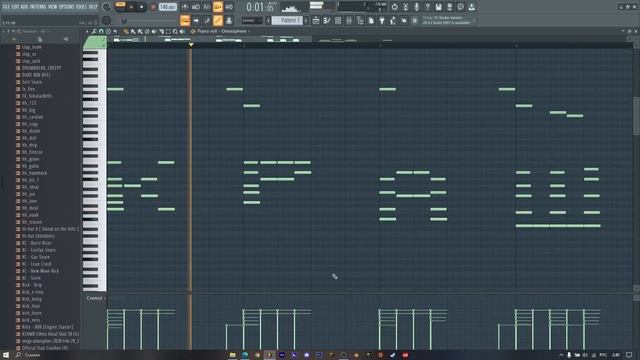
Task: Select the piano roll zoom magnifier tool
Action: pos(175,31)
